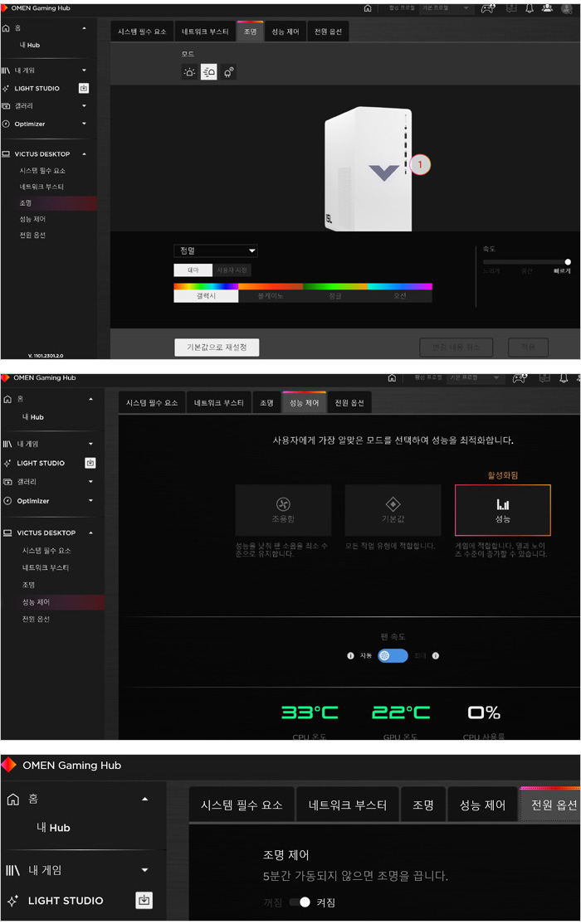Choose the 갤럭시 color theme swatch
The width and height of the screenshot is (581, 924).
pos(206,293)
